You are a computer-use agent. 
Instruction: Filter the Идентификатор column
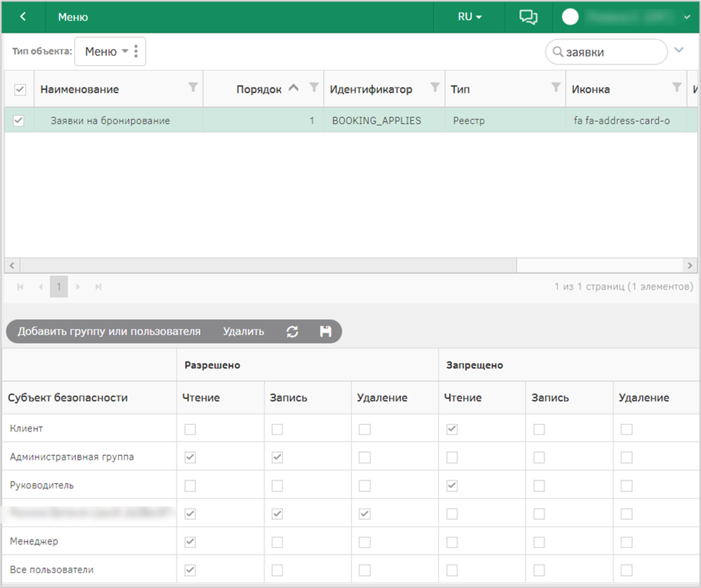(x=435, y=87)
